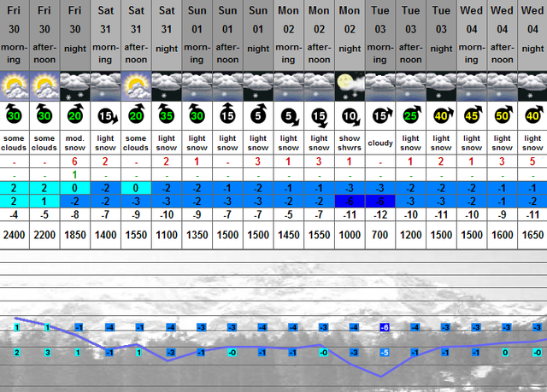Click the wind icon showing 45
Viewport: 547px width, 392px height.
pyautogui.click(x=473, y=114)
